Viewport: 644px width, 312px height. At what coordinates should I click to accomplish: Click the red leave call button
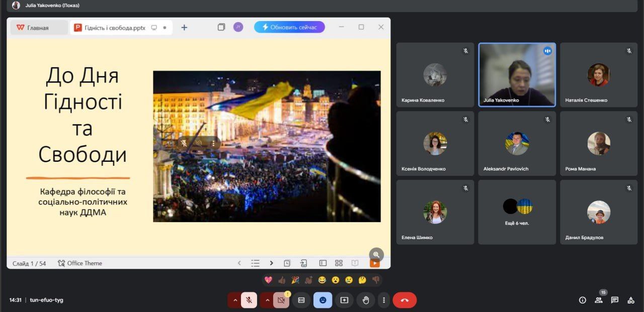click(405, 300)
